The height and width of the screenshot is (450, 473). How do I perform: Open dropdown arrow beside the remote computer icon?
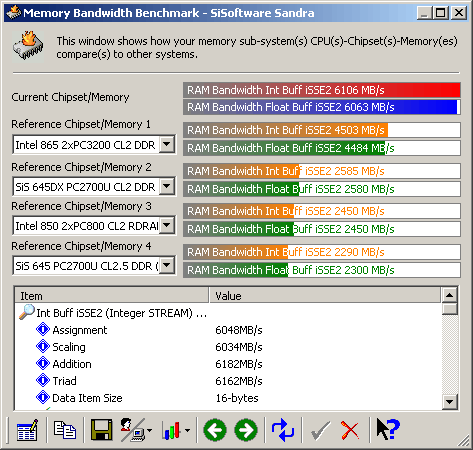[x=149, y=430]
